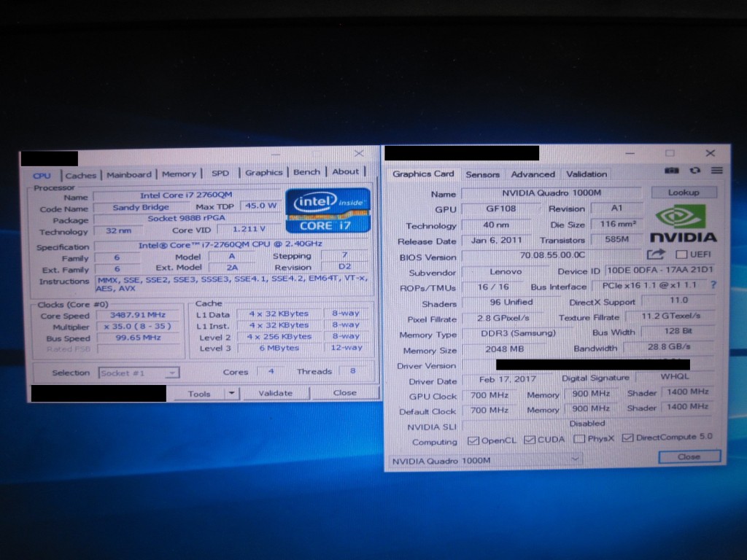Switch to the Mainboard tab
This screenshot has height=560, width=747.
pos(129,174)
